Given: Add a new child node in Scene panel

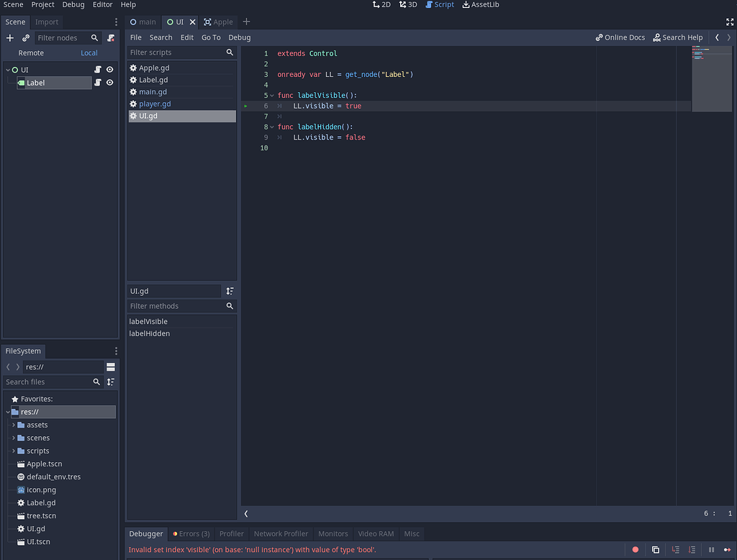Looking at the screenshot, I should [x=9, y=37].
